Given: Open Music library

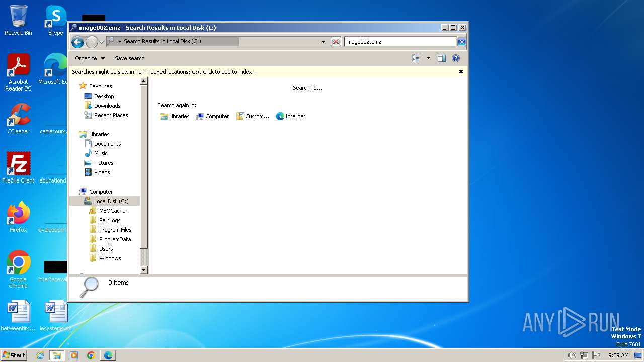Looking at the screenshot, I should (101, 153).
